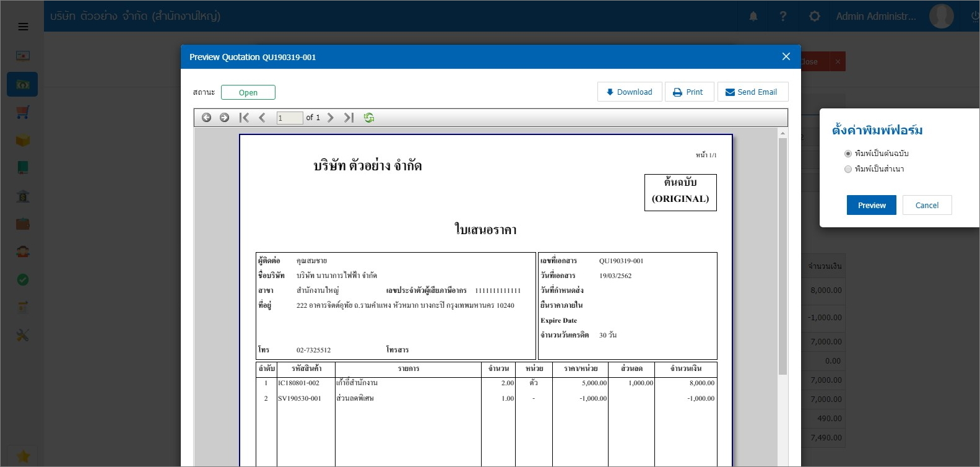Click the red close X button behind dialog
Screen dimensions: 980x467
click(x=838, y=61)
